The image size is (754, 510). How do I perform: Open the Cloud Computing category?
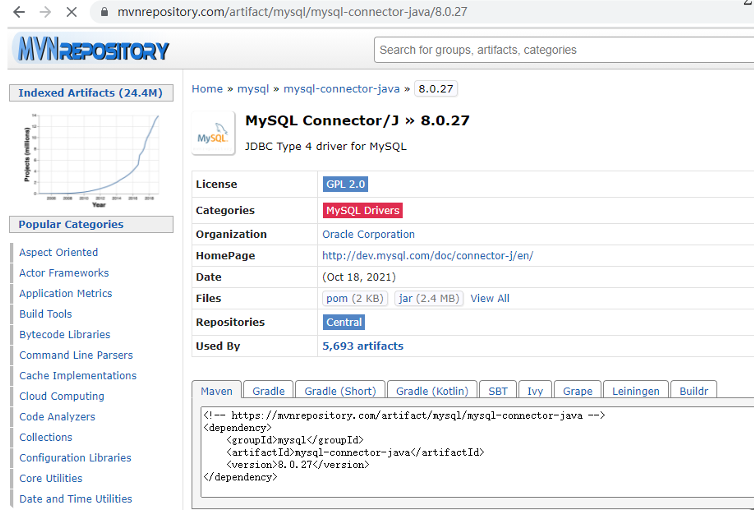(62, 396)
